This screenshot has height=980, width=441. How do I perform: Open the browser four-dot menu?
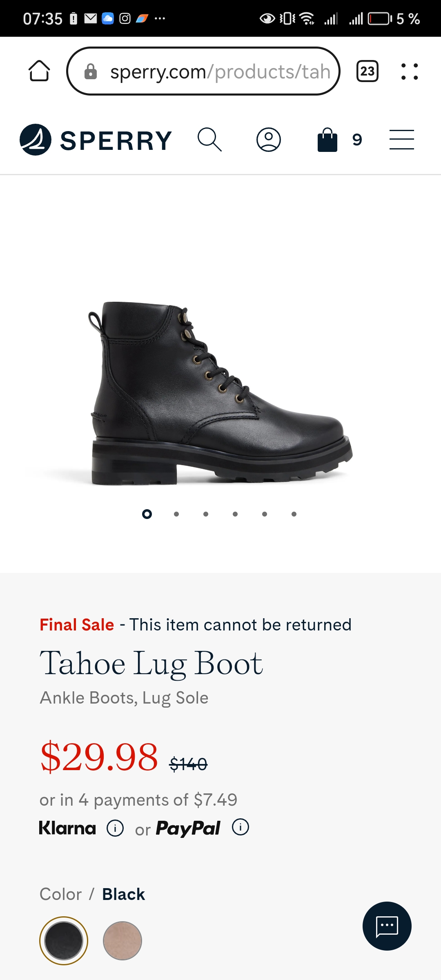pyautogui.click(x=410, y=71)
